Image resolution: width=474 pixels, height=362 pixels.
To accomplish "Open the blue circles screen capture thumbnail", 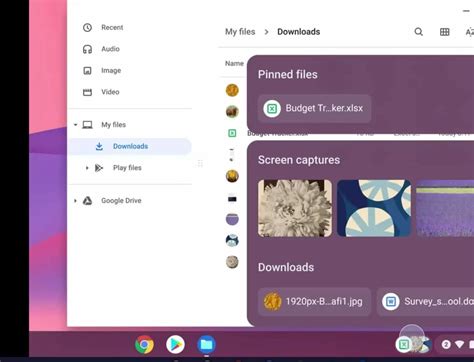I will tap(374, 208).
